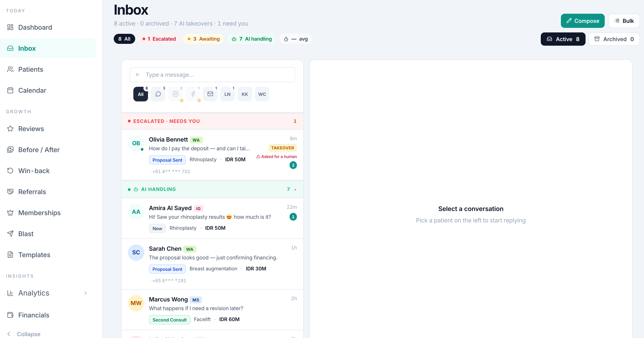
Task: Click the Second Consult tag
Action: tap(169, 320)
